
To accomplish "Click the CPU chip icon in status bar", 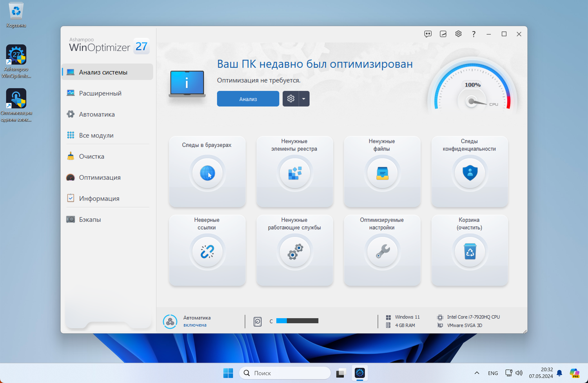I will point(440,317).
